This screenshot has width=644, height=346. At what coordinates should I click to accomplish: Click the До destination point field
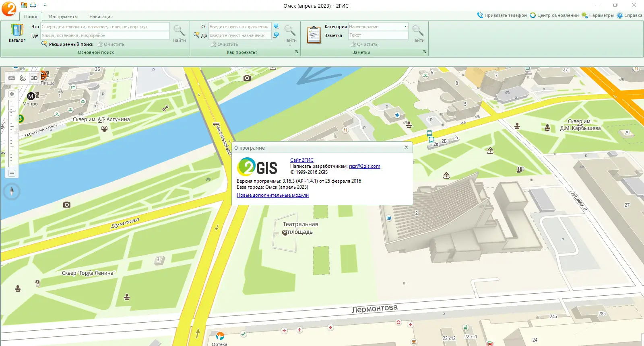(x=240, y=35)
